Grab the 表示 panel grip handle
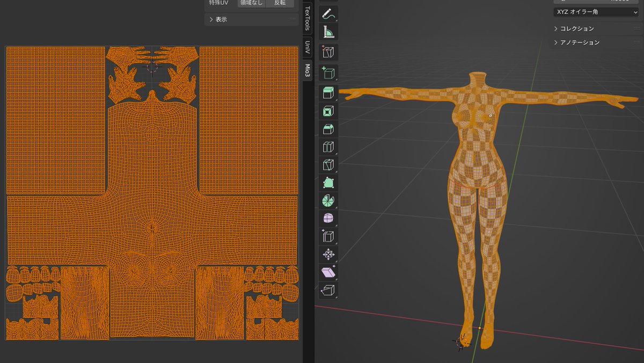Image resolution: width=644 pixels, height=363 pixels. [292, 19]
